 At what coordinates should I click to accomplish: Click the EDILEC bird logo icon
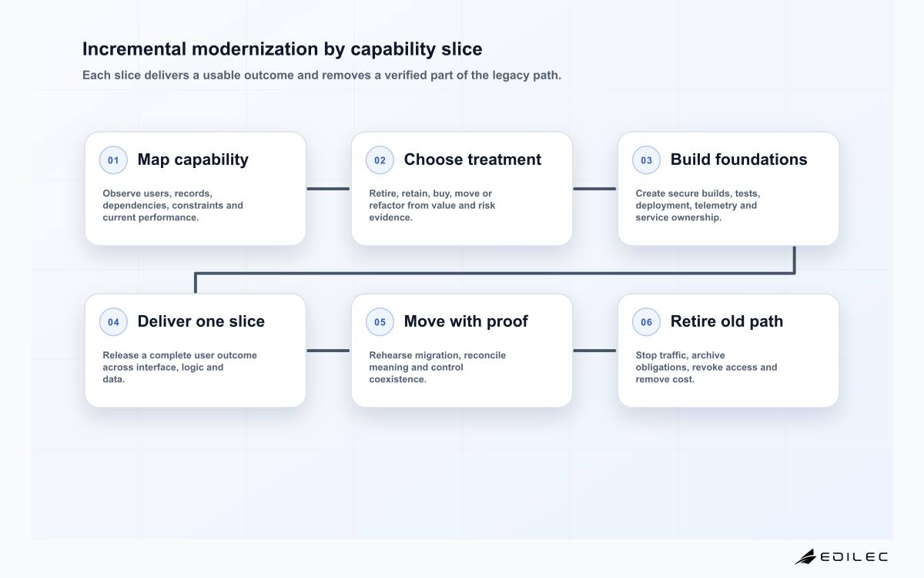(x=805, y=556)
